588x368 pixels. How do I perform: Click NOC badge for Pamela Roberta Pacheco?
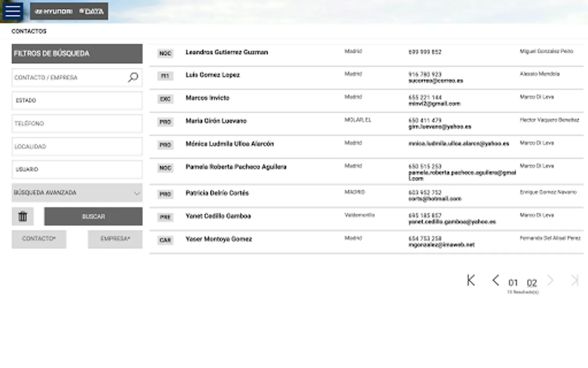point(165,168)
